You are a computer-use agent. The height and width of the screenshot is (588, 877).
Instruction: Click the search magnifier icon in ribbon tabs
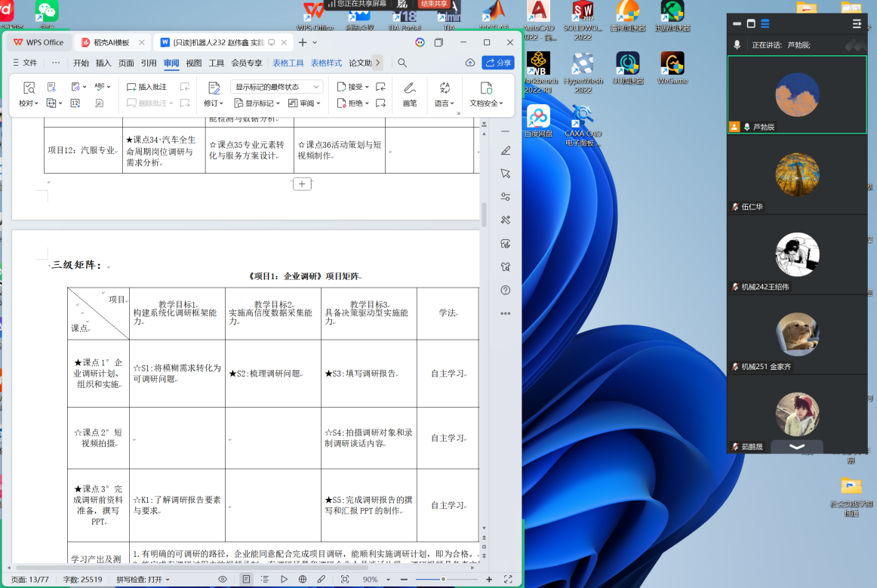(x=402, y=63)
